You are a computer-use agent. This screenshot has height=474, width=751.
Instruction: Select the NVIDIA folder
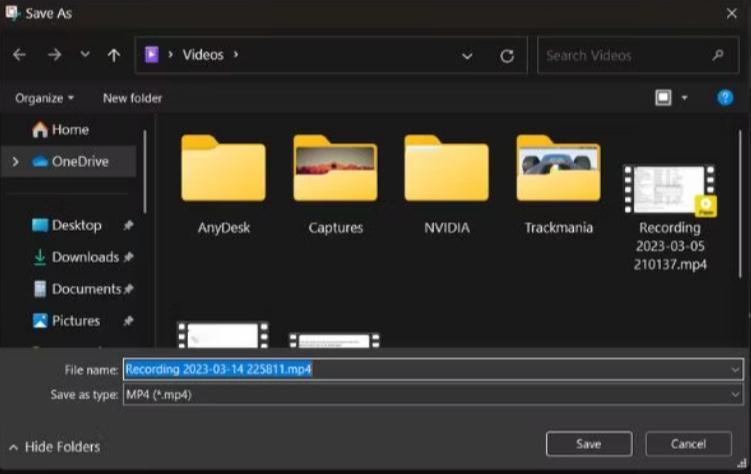446,184
